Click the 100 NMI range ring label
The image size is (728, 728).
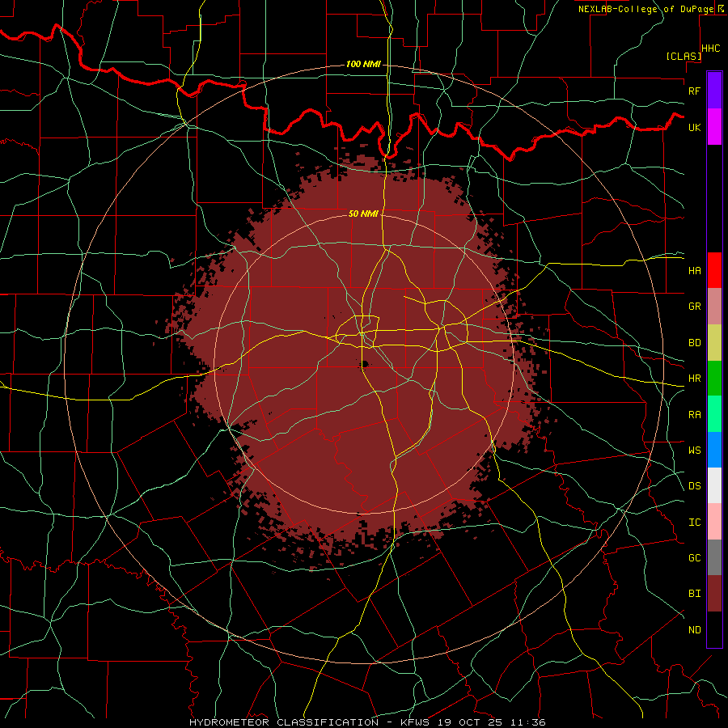363,64
